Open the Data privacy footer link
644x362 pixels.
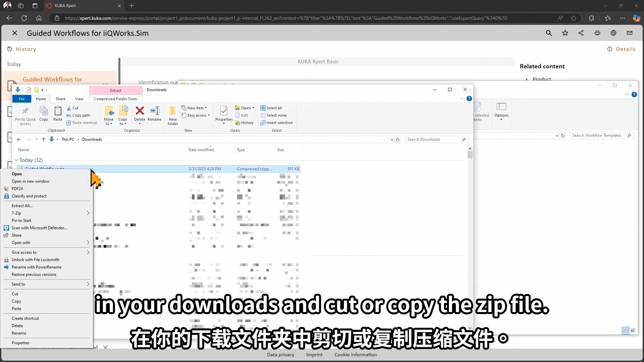point(280,355)
